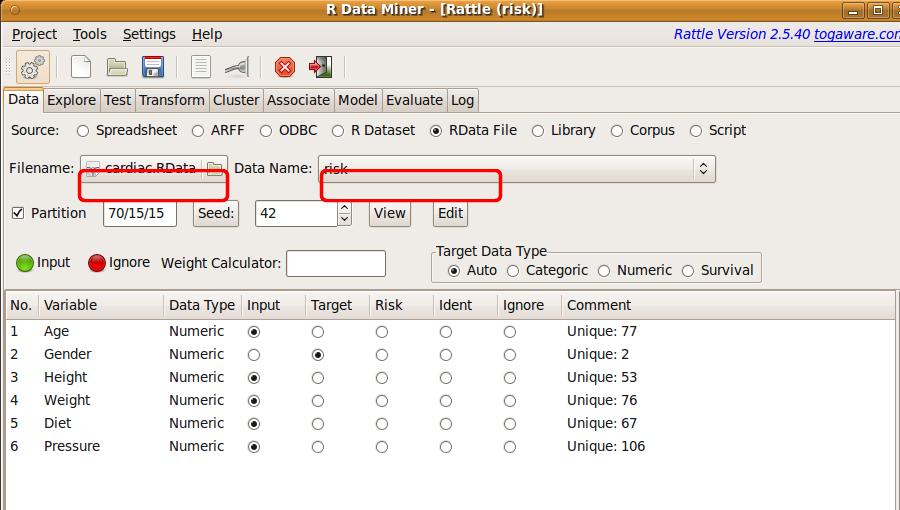This screenshot has width=900, height=510.
Task: Click the Comment column header
Action: 728,305
